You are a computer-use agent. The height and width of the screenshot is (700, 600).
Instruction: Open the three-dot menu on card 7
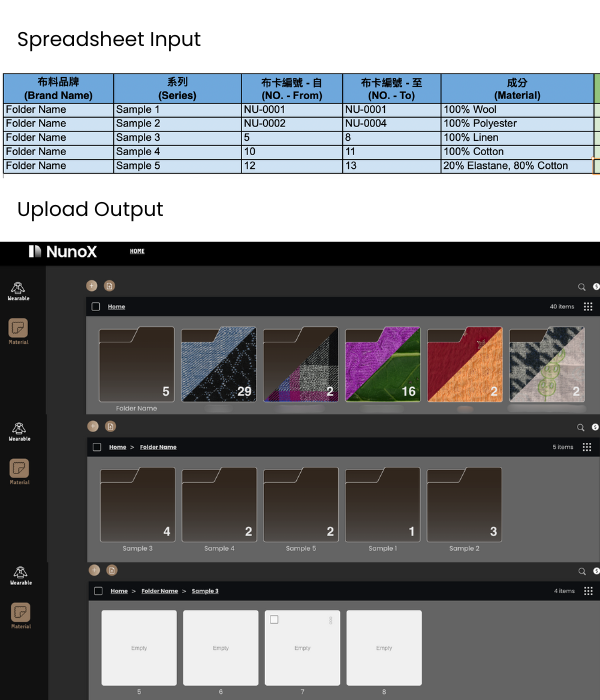coord(330,620)
